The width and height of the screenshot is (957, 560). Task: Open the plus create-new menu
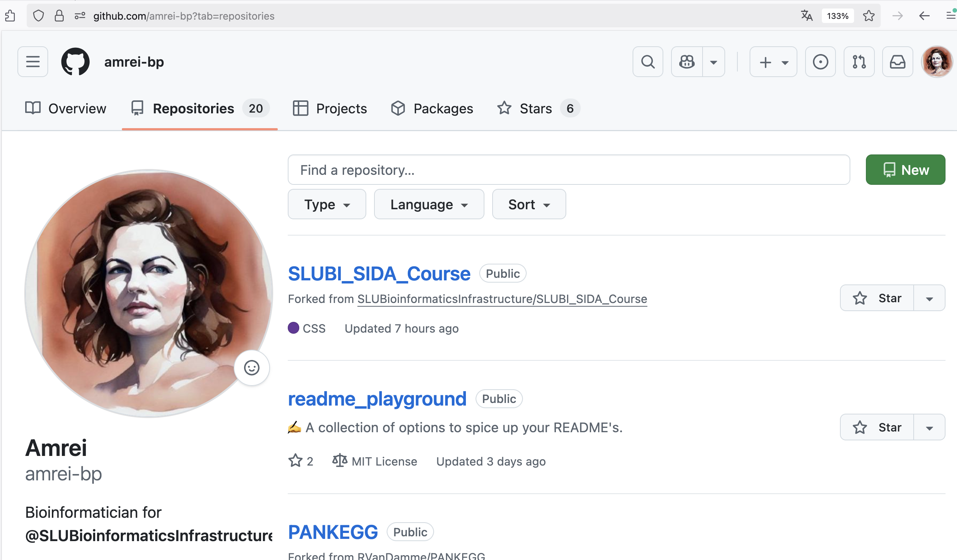pos(773,61)
